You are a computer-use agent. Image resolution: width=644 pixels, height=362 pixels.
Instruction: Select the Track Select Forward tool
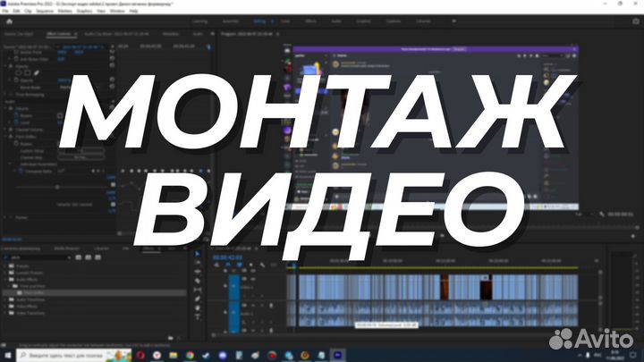(x=198, y=263)
